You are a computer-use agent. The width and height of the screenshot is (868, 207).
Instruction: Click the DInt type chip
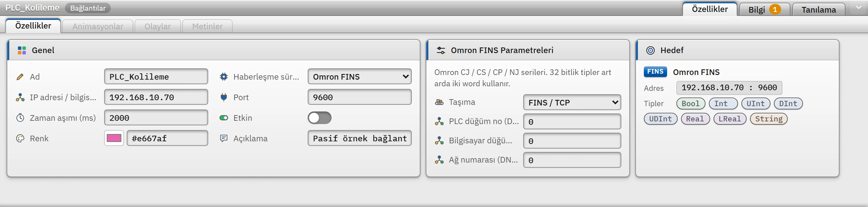[788, 103]
